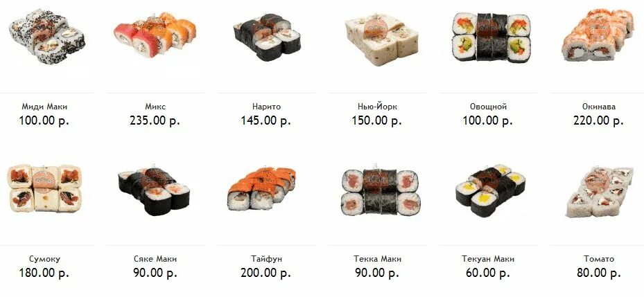The height and width of the screenshot is (297, 644).
Task: Open the Миди Маки product title
Action: [x=44, y=107]
